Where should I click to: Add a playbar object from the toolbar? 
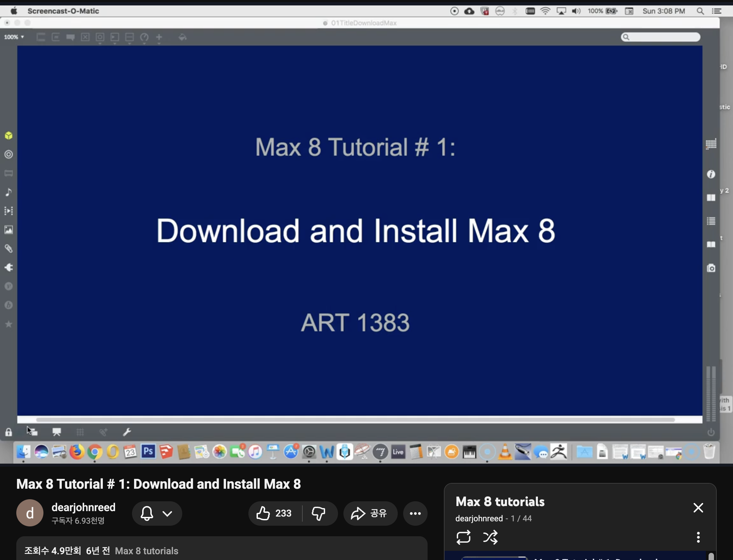click(114, 38)
